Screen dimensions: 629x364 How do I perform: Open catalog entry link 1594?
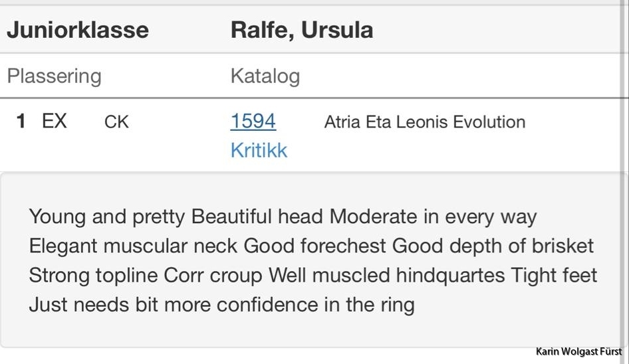click(x=253, y=121)
